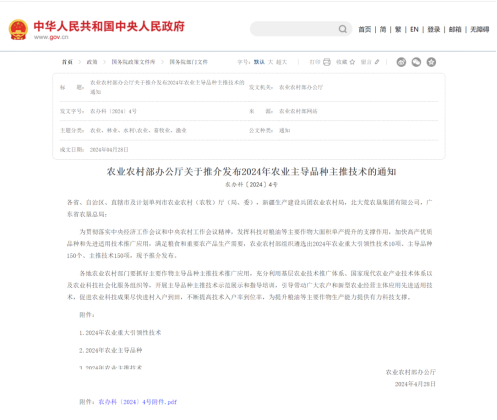This screenshot has height=420, width=497.
Task: Open the 邮箱 mailbox link
Action: (x=455, y=29)
